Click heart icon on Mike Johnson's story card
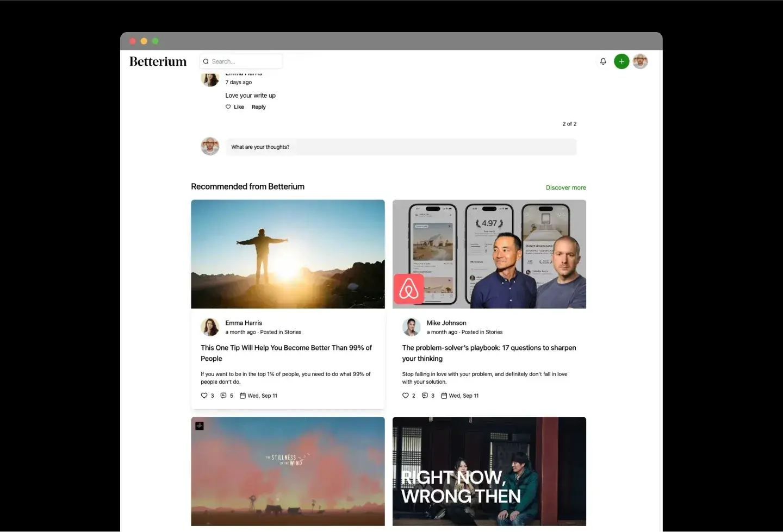The width and height of the screenshot is (783, 532). pos(406,396)
